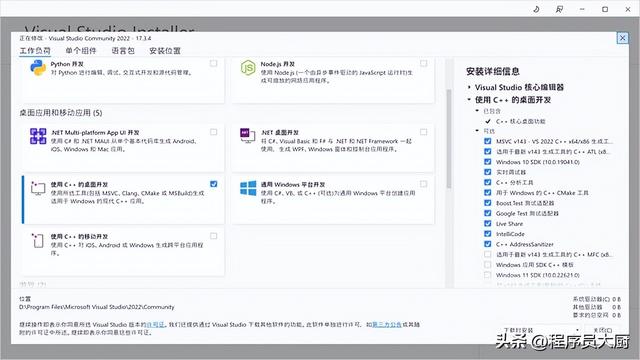Uncheck the Live Share component
Viewport: 640px width, 360px height.
(x=487, y=223)
